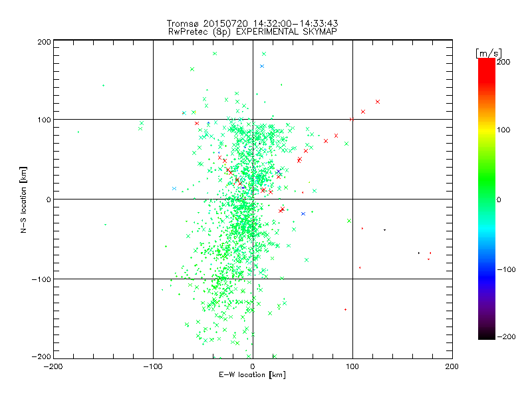Click the lone red dot southeast near -140 km
Viewport: 532px width, 399px height.
pos(345,309)
